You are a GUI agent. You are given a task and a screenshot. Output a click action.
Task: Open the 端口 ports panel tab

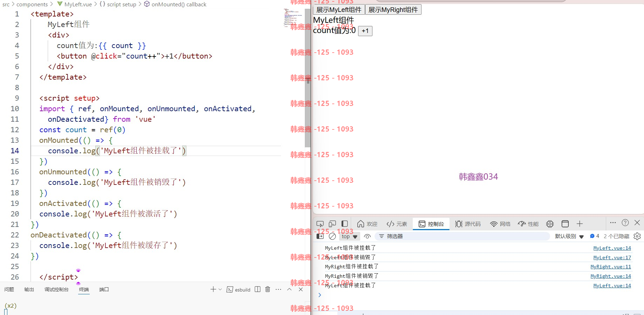104,289
